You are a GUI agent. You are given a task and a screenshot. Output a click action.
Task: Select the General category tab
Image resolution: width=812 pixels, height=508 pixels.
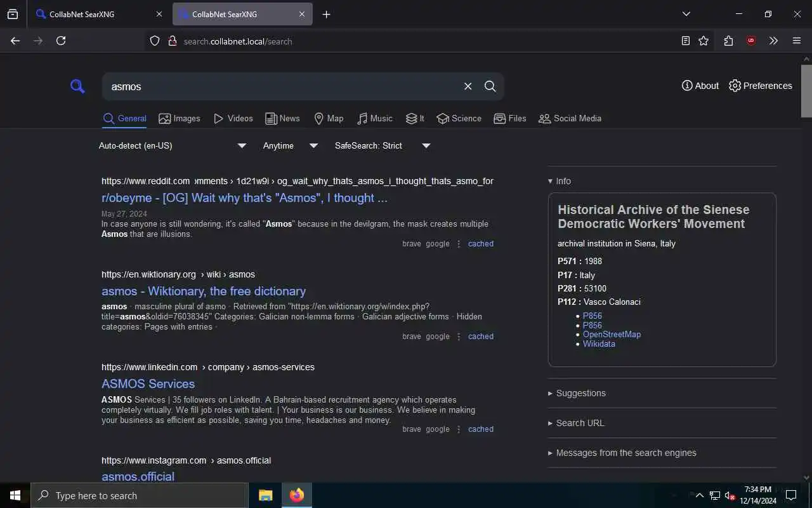(124, 119)
